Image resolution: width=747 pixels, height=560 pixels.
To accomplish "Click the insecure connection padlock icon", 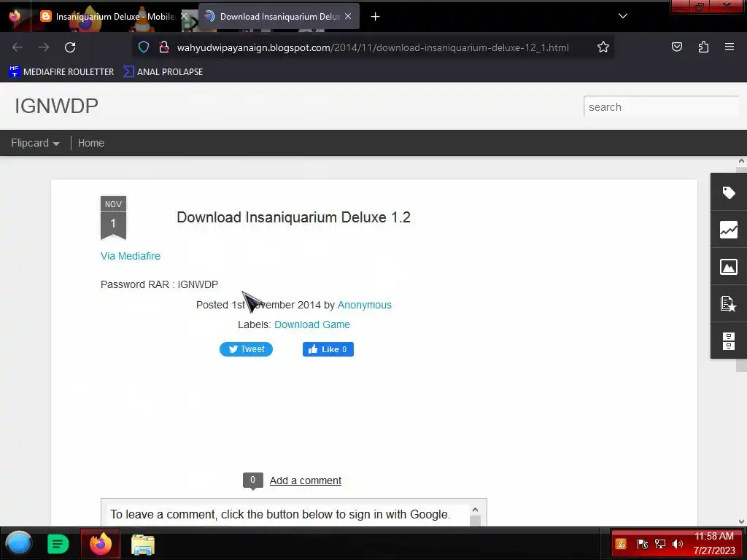I will coord(164,47).
